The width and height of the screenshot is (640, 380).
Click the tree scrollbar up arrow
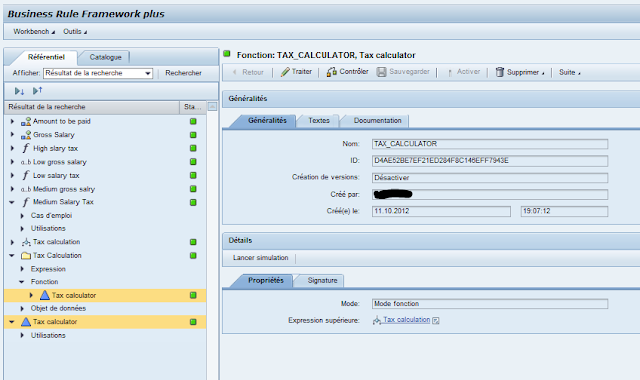(212, 107)
